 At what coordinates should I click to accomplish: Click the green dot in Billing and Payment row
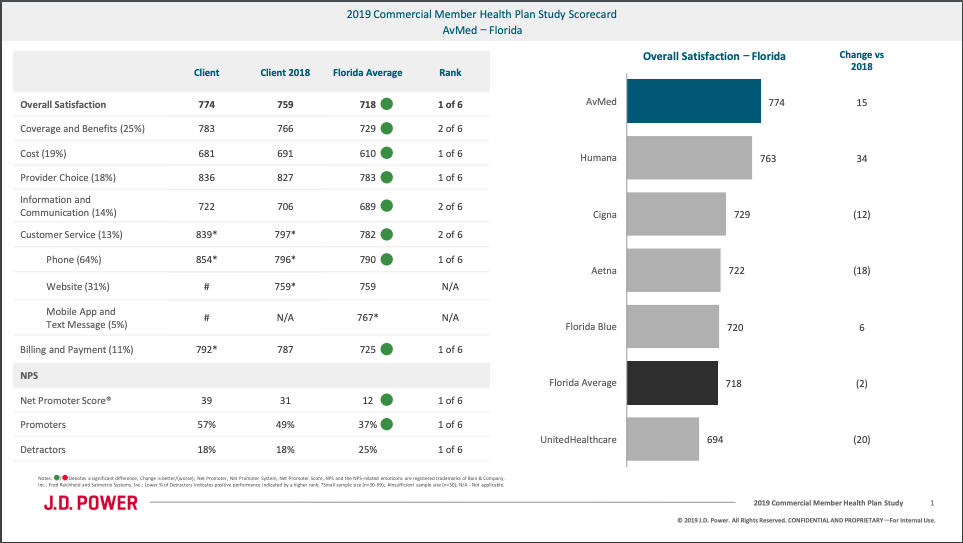(386, 349)
